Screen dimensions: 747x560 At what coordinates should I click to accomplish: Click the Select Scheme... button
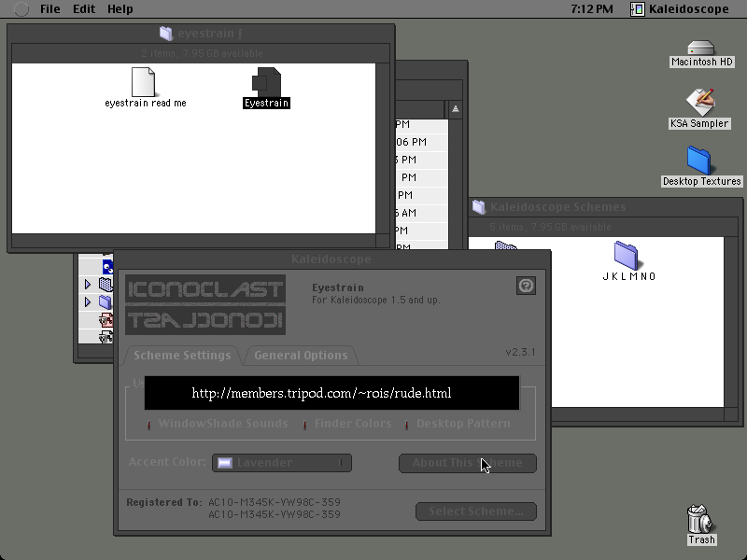click(x=476, y=511)
